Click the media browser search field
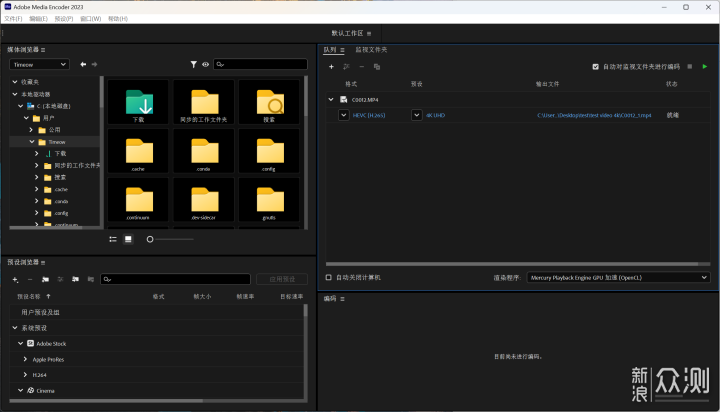Image resolution: width=720 pixels, height=412 pixels. coord(260,64)
